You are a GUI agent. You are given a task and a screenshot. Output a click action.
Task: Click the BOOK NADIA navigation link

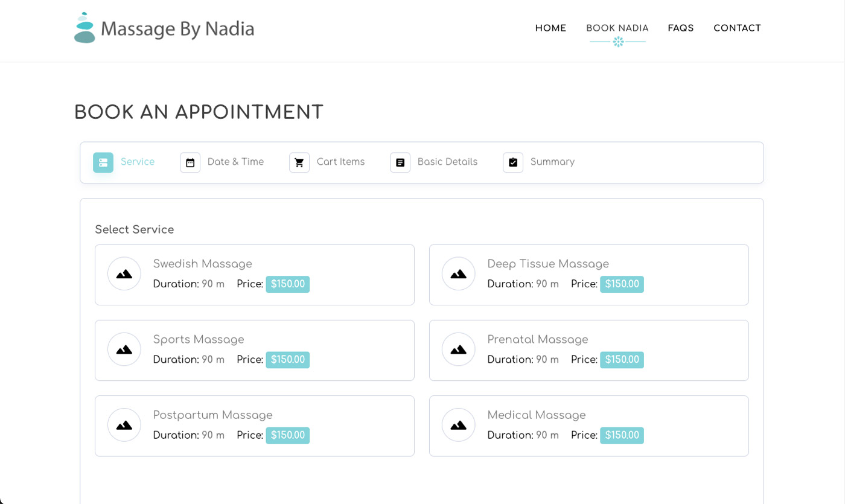(x=617, y=28)
